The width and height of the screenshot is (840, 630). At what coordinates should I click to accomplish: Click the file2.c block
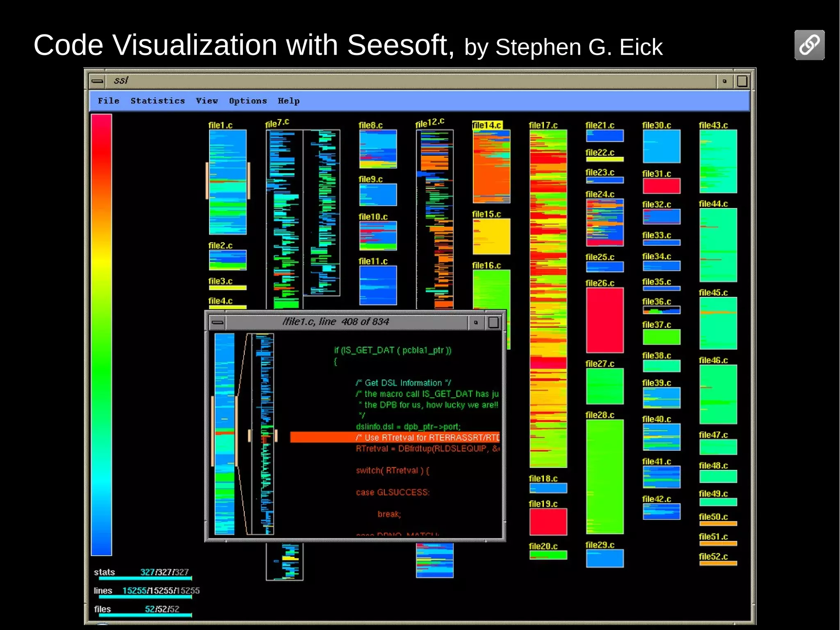228,260
